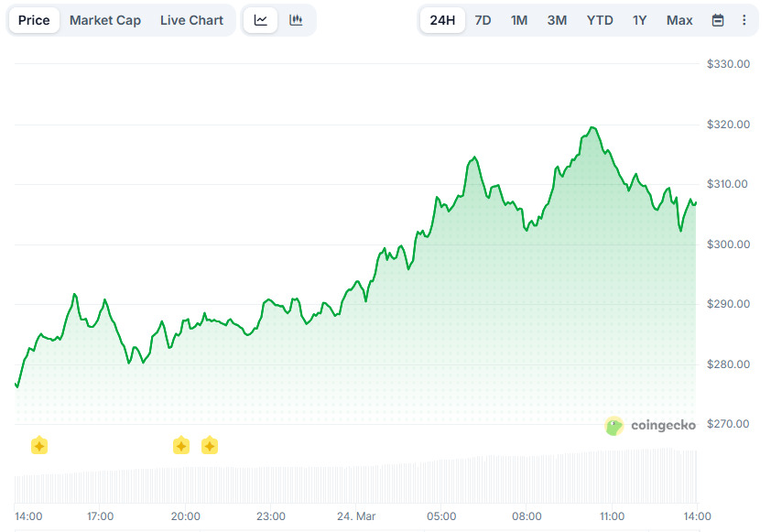The height and width of the screenshot is (532, 771).
Task: Open the Live Chart tab
Action: point(191,20)
